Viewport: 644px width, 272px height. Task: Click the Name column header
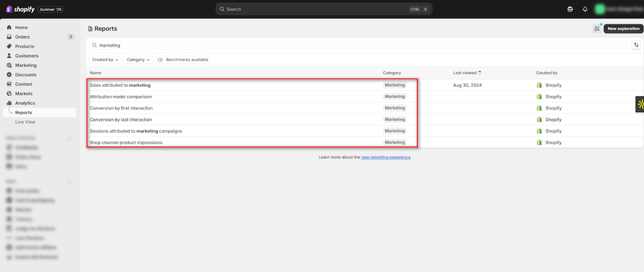tap(95, 73)
